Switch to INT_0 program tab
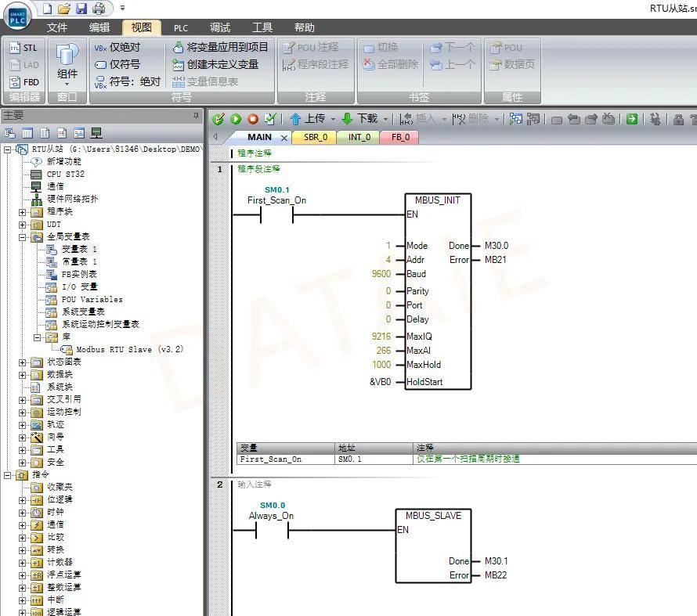 coord(359,137)
